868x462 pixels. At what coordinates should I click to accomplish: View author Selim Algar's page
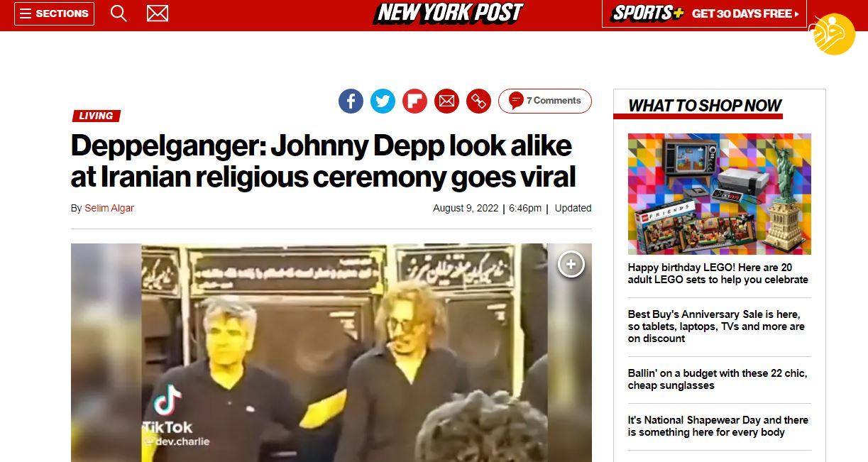(109, 208)
